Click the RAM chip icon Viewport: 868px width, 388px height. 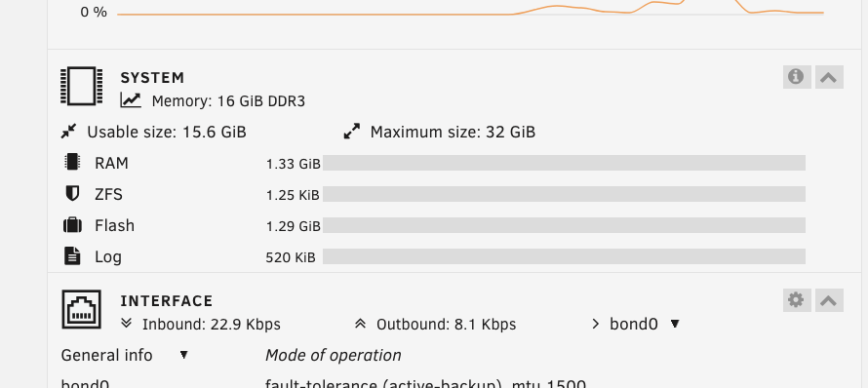(x=72, y=162)
